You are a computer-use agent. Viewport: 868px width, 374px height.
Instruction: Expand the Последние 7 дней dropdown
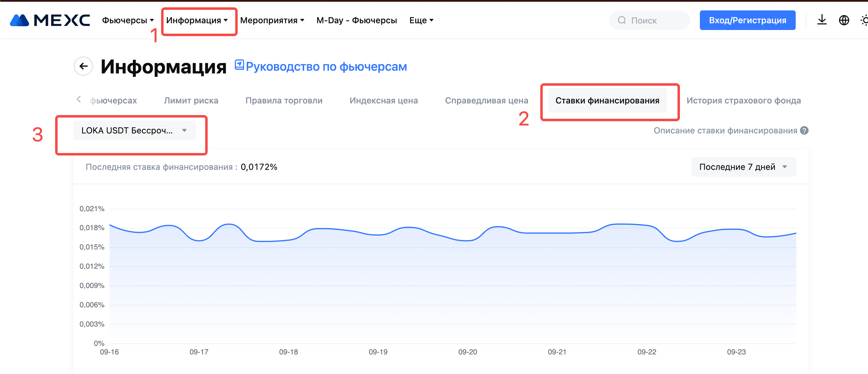pyautogui.click(x=743, y=167)
